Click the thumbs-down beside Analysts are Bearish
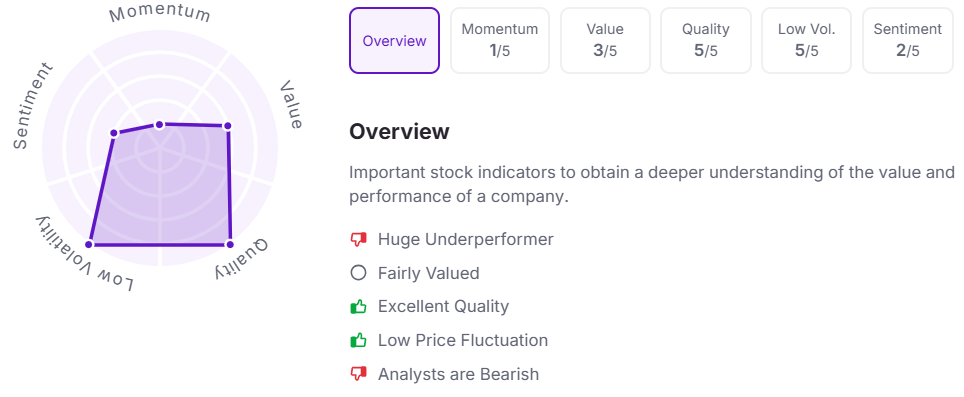Viewport: 964px width, 397px height. pyautogui.click(x=358, y=373)
